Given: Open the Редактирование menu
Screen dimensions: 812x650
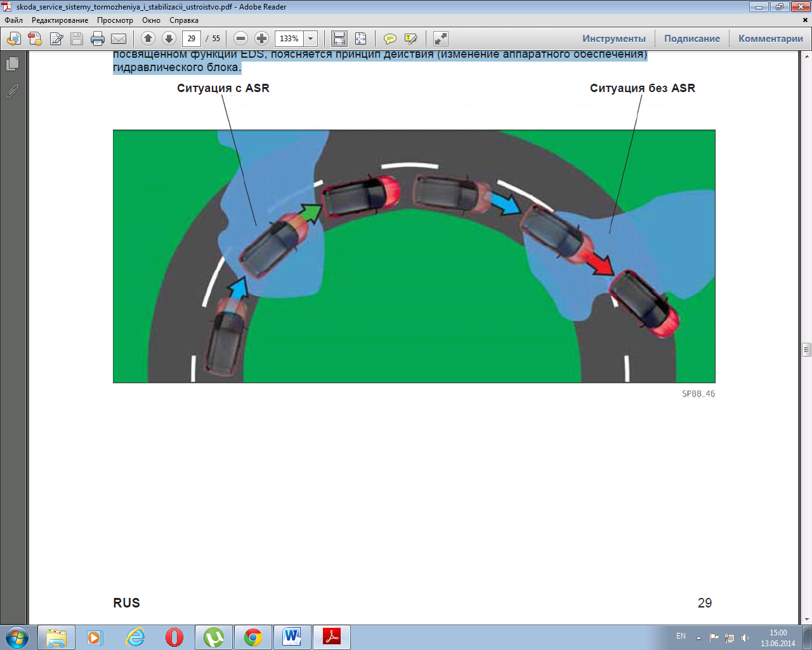Looking at the screenshot, I should (60, 20).
